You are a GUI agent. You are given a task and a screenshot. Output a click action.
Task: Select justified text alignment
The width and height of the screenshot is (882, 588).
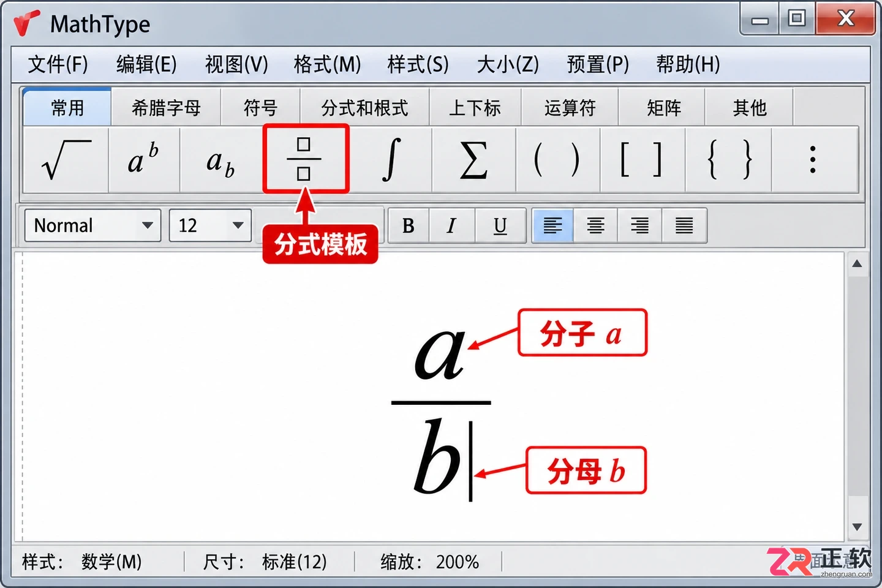coord(684,226)
